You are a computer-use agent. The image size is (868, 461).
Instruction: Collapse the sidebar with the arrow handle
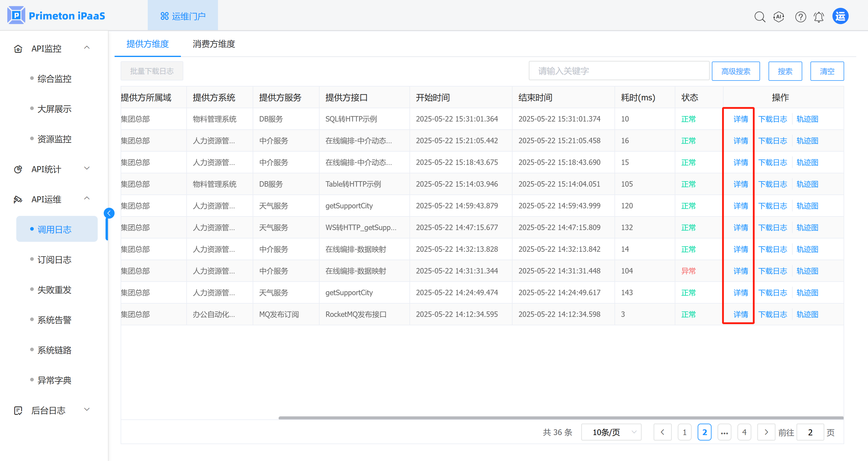click(x=109, y=213)
